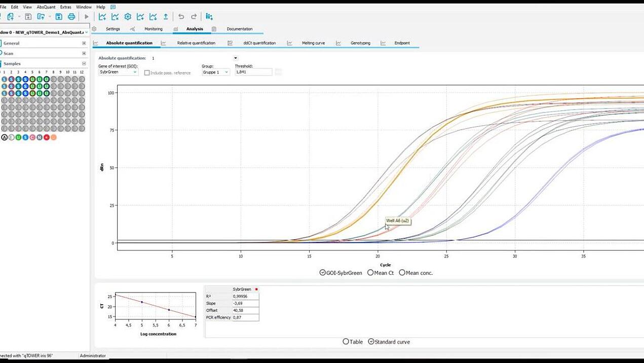Click the Save template icon beside new file
The image size is (644, 363).
pos(28,17)
